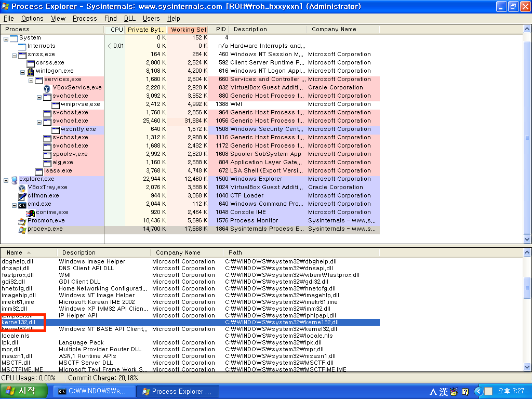Click the conime.exe icon
Viewport: 532px width, 399px height.
(x=31, y=212)
